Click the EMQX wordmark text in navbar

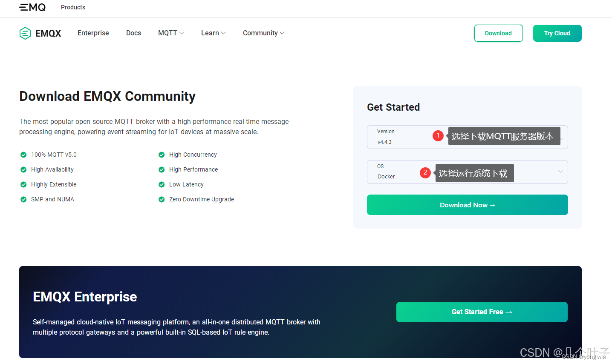coord(48,33)
